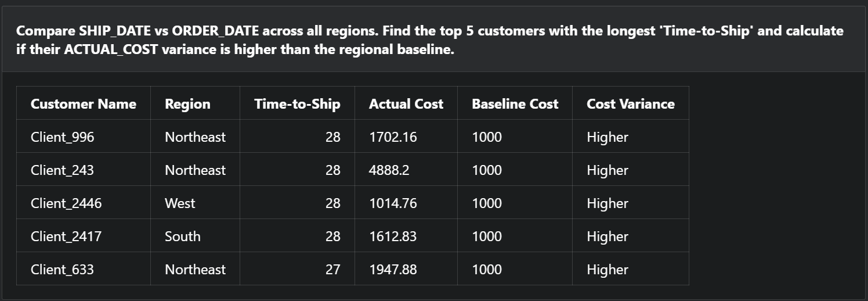
Task: Select the Client_633 customer cell
Action: [x=63, y=270]
